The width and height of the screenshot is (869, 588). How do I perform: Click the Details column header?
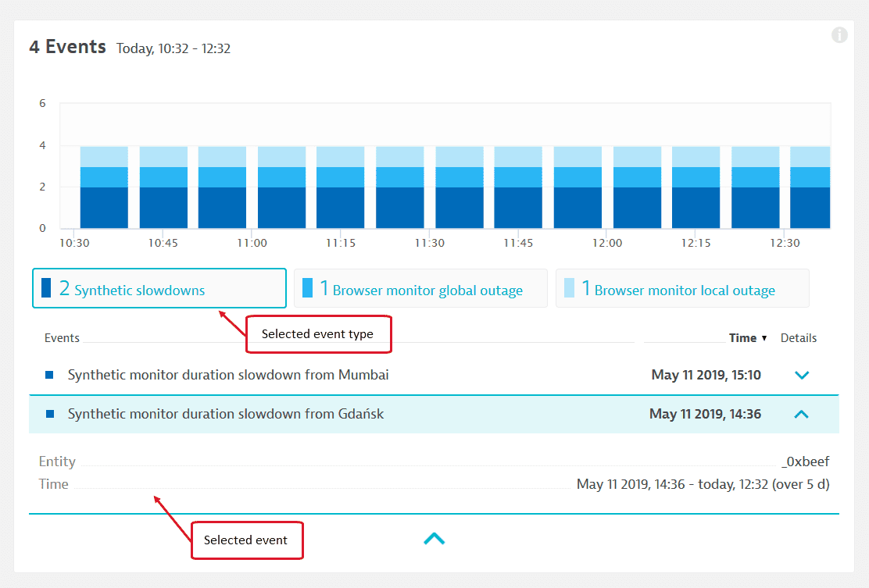pos(799,338)
